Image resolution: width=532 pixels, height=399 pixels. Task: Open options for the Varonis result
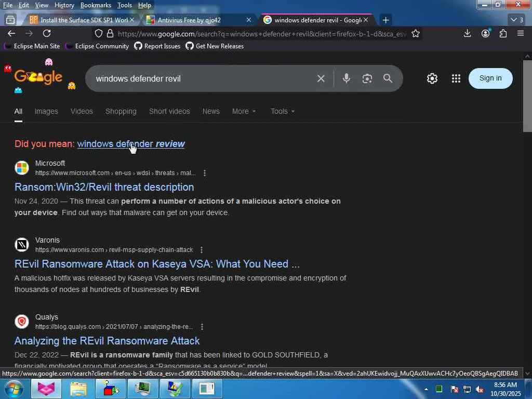click(x=202, y=250)
